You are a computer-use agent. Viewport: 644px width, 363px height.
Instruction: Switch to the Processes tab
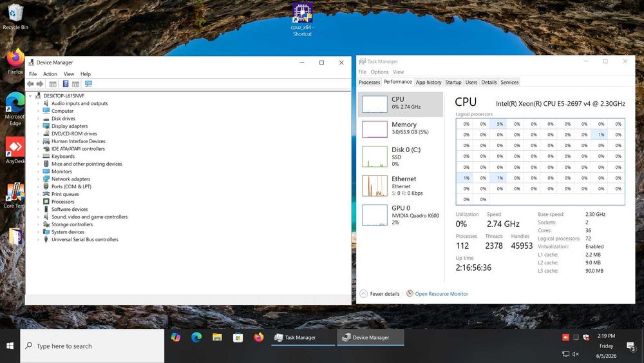pyautogui.click(x=369, y=83)
